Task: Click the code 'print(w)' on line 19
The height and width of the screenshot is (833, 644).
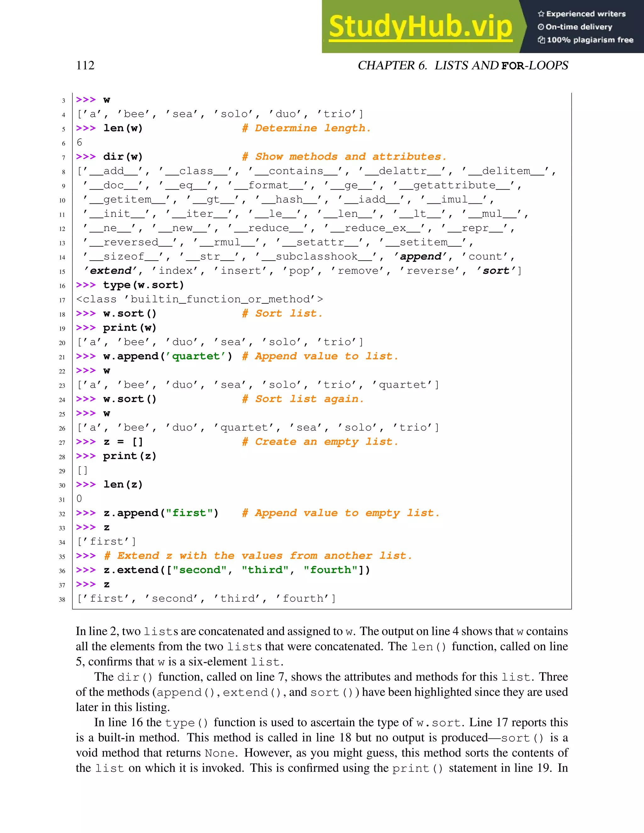Action: click(x=130, y=328)
